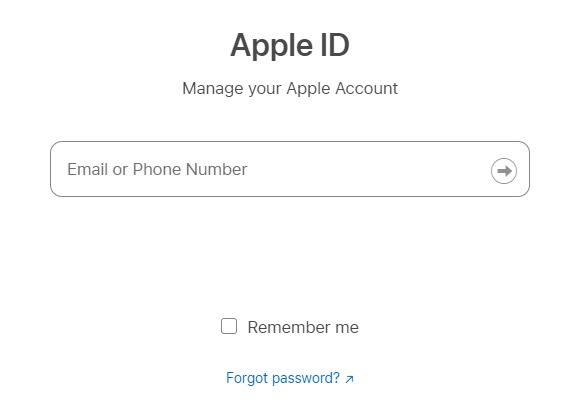Click the external-link arrow after password?
The width and height of the screenshot is (563, 410).
coord(349,379)
